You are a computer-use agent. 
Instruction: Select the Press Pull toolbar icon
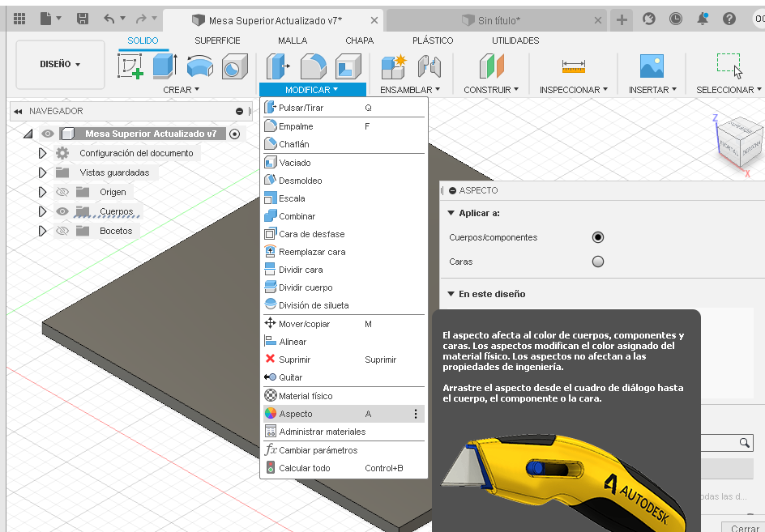pos(278,66)
